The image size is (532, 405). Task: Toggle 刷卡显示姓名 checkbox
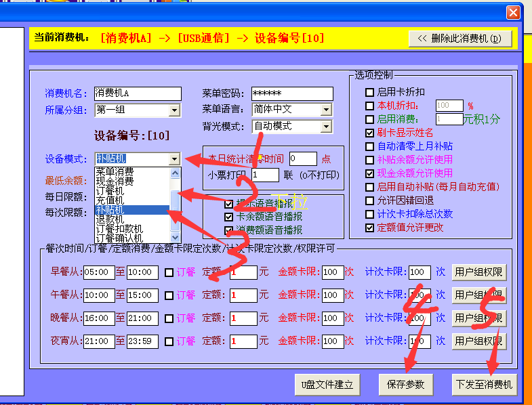point(369,133)
